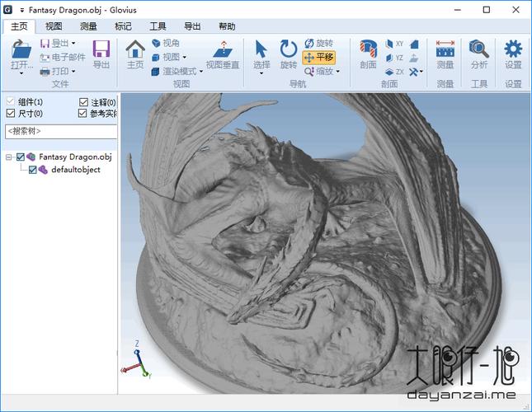The image size is (532, 412).
Task: Select the YZ section plane
Action: point(394,58)
